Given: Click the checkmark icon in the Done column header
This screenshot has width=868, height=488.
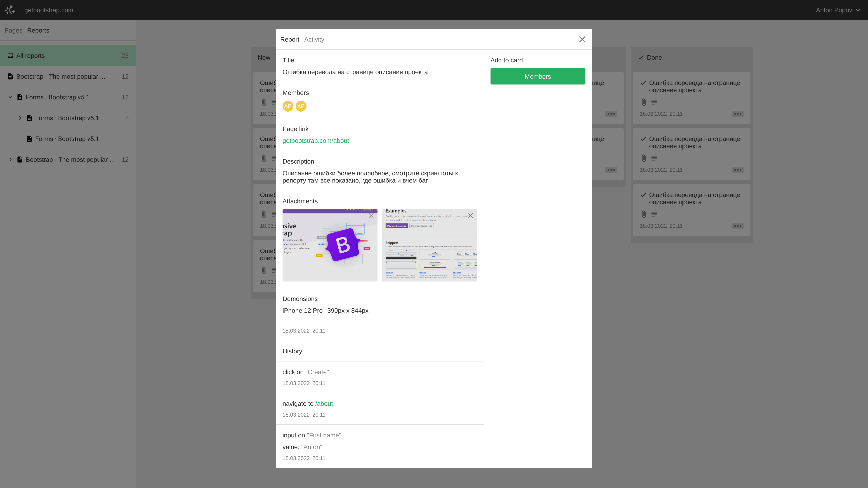Looking at the screenshot, I should [x=641, y=57].
